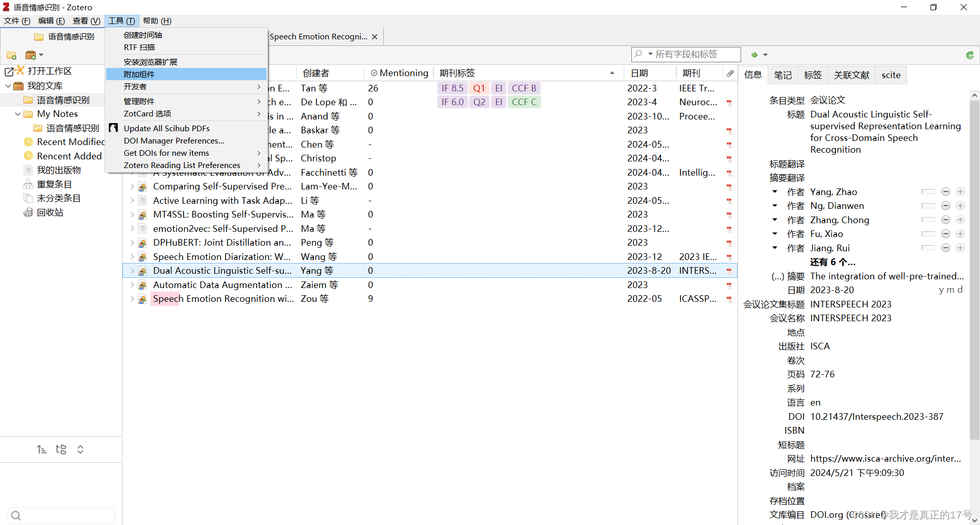Remove author Ng, Dianwen with minus icon
980x525 pixels.
[946, 206]
